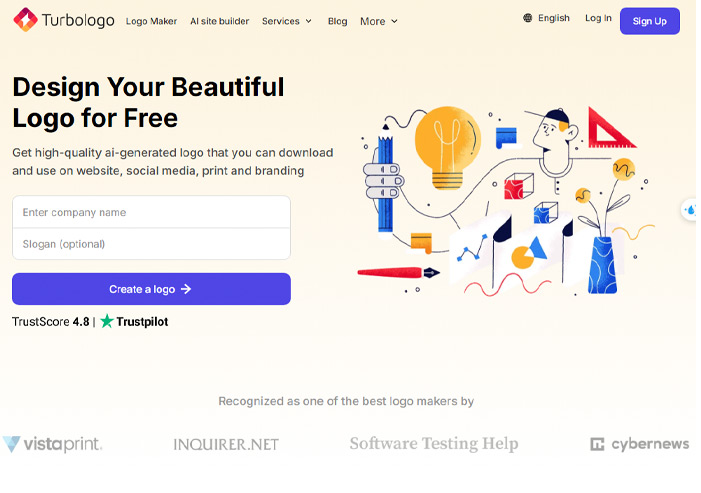The image size is (701, 493).
Task: Click the floating blue widget on right edge
Action: pyautogui.click(x=690, y=210)
